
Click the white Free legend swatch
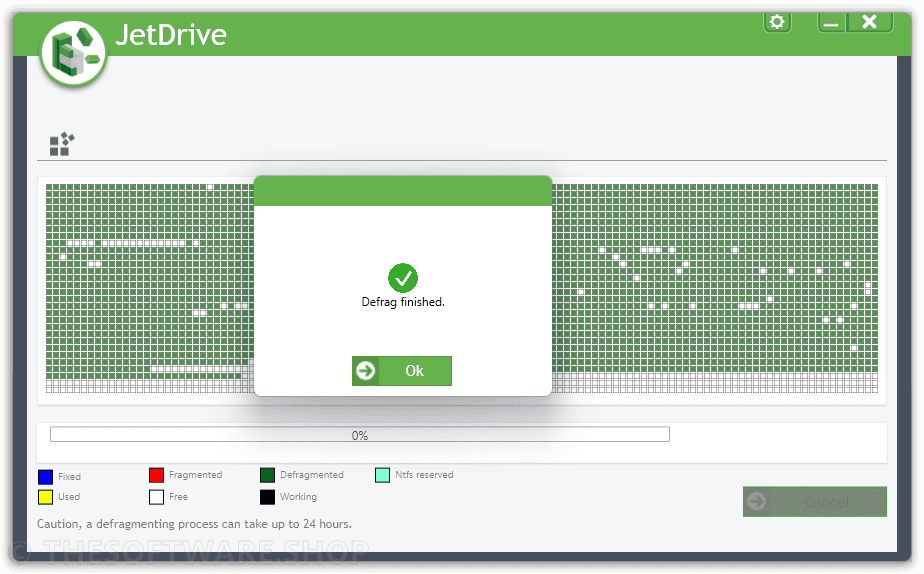click(156, 497)
